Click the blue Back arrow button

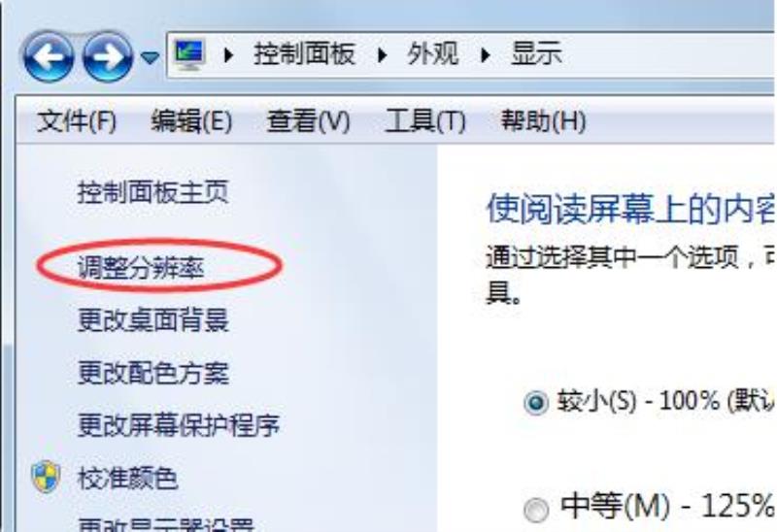(48, 57)
